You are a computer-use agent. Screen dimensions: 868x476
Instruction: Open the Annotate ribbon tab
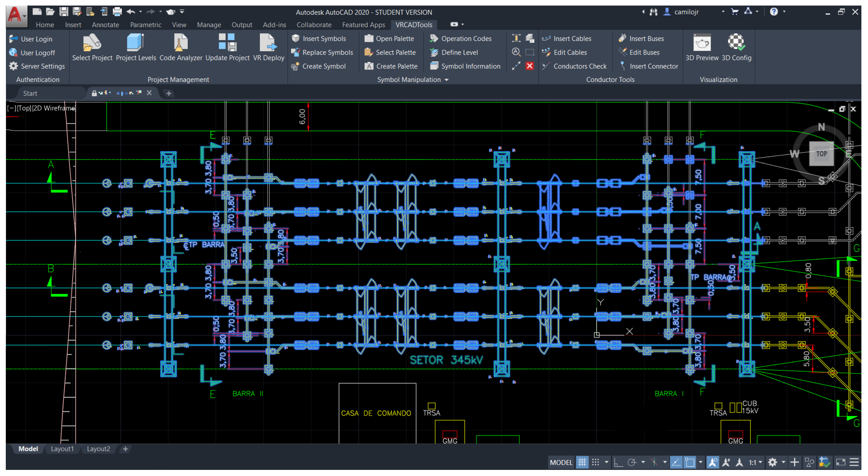(x=105, y=25)
